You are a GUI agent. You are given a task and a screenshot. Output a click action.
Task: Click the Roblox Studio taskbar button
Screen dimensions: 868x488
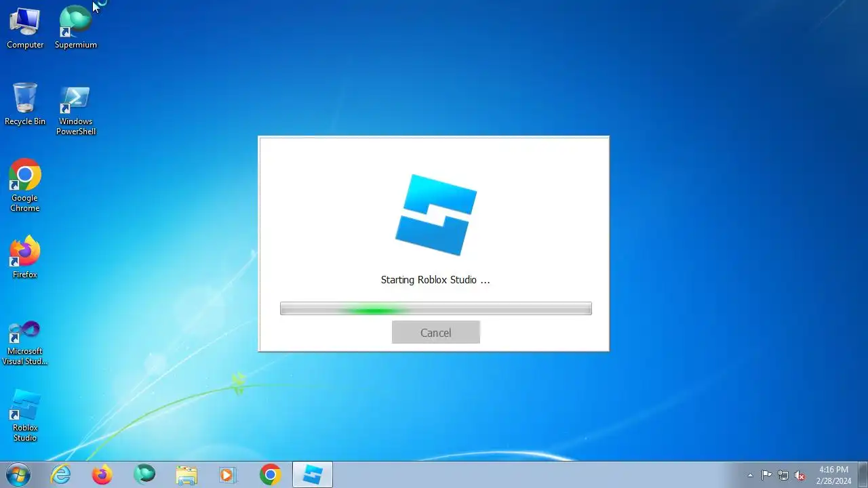[x=313, y=474]
